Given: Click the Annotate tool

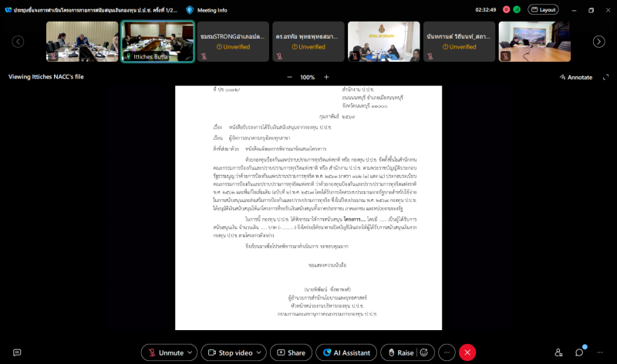Looking at the screenshot, I should [575, 77].
